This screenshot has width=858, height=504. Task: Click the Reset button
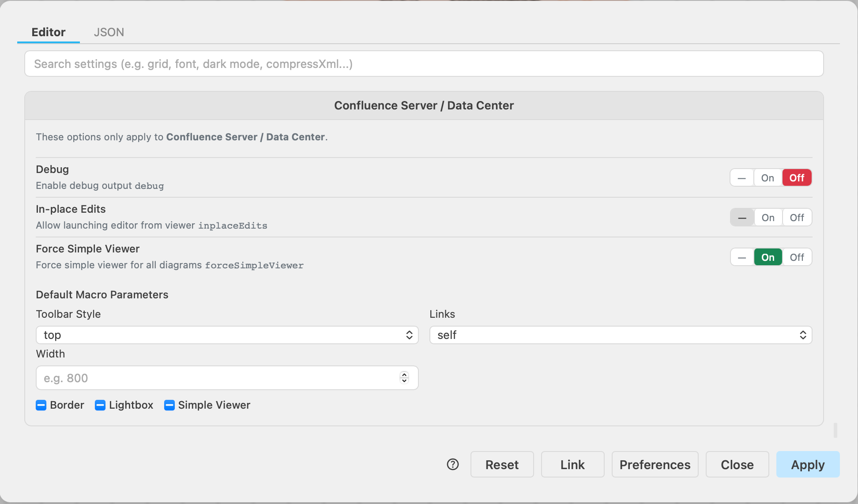point(502,464)
